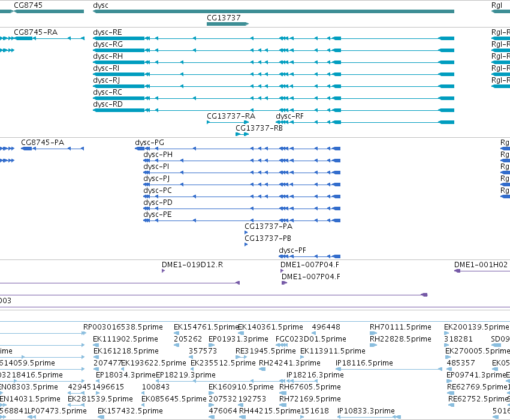Open dysc-PI protein feature
Image resolution: width=510 pixels, height=420 pixels.
click(x=242, y=173)
